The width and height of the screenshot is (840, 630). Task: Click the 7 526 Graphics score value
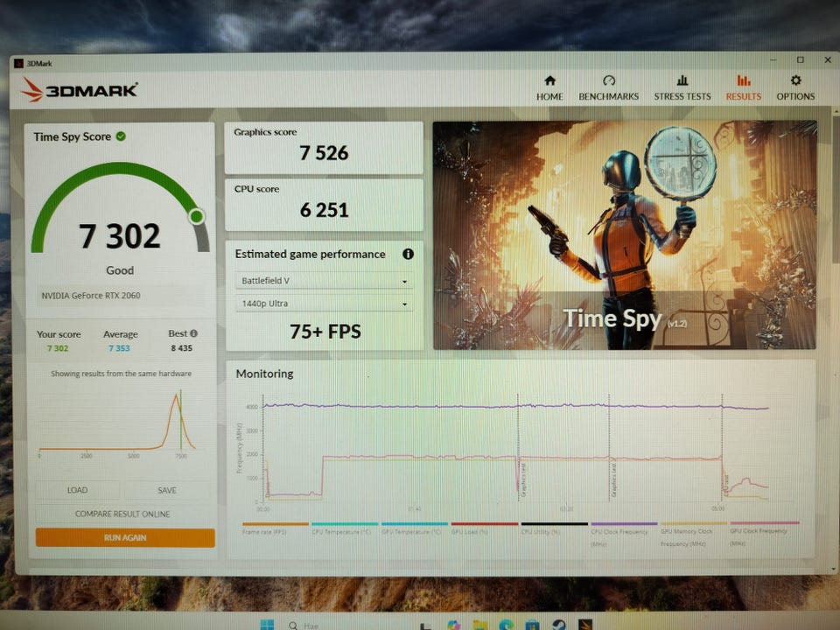pos(324,153)
